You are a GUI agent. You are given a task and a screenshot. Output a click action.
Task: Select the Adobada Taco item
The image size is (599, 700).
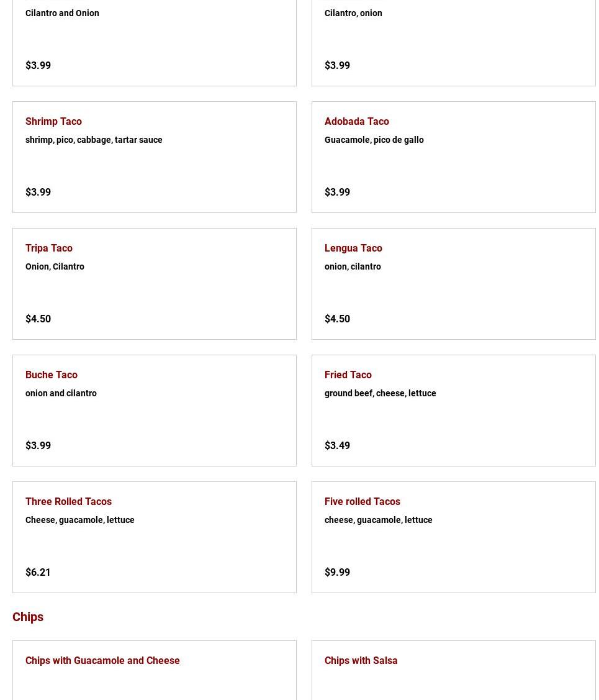pyautogui.click(x=356, y=121)
